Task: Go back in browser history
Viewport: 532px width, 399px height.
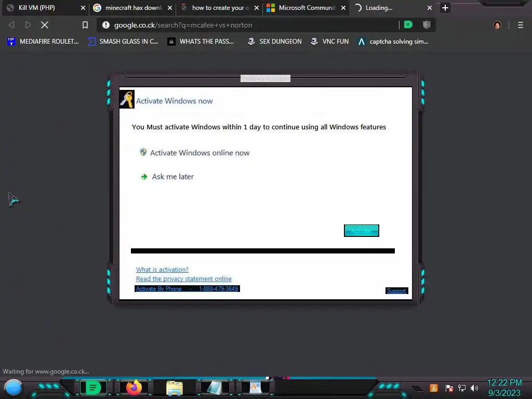Action: click(x=11, y=25)
